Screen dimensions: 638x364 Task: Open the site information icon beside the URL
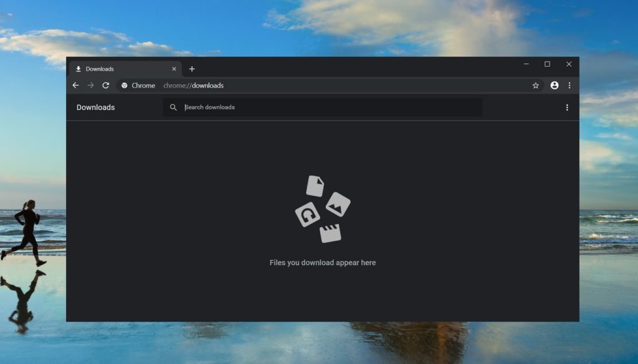[125, 85]
